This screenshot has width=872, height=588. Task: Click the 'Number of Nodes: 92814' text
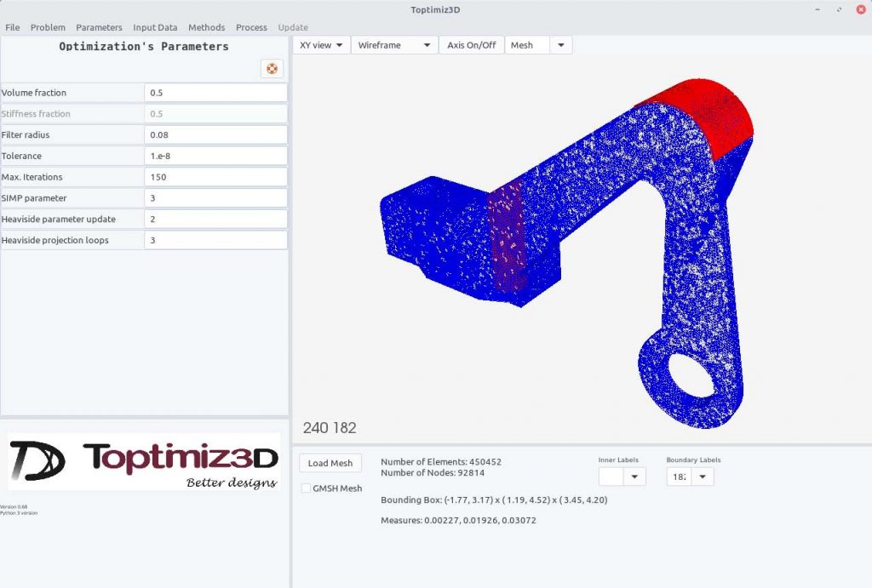click(433, 473)
